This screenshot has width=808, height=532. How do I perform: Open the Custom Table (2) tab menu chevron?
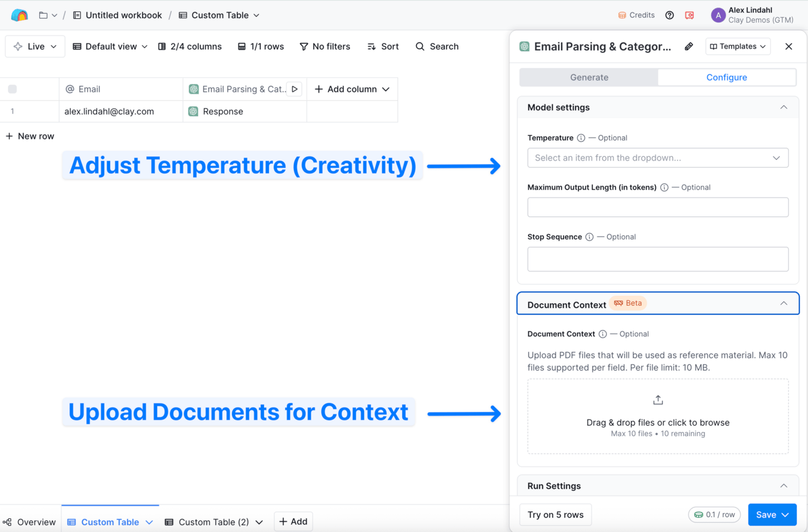pyautogui.click(x=260, y=522)
